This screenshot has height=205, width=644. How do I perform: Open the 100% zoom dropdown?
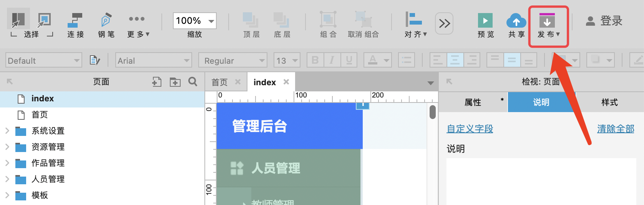[211, 21]
